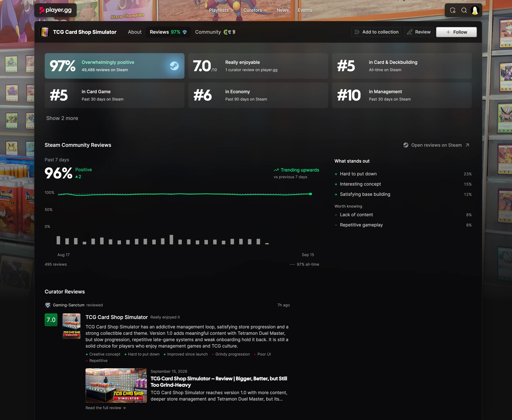Viewport: 512px width, 420px height.
Task: Click the 'Grindy progression' tag
Action: tap(231, 354)
